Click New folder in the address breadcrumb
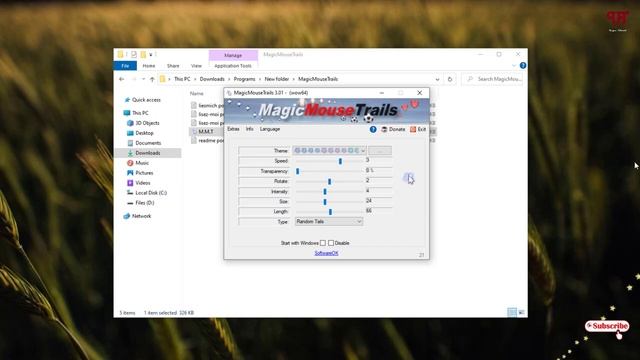This screenshot has height=360, width=640. (x=277, y=79)
